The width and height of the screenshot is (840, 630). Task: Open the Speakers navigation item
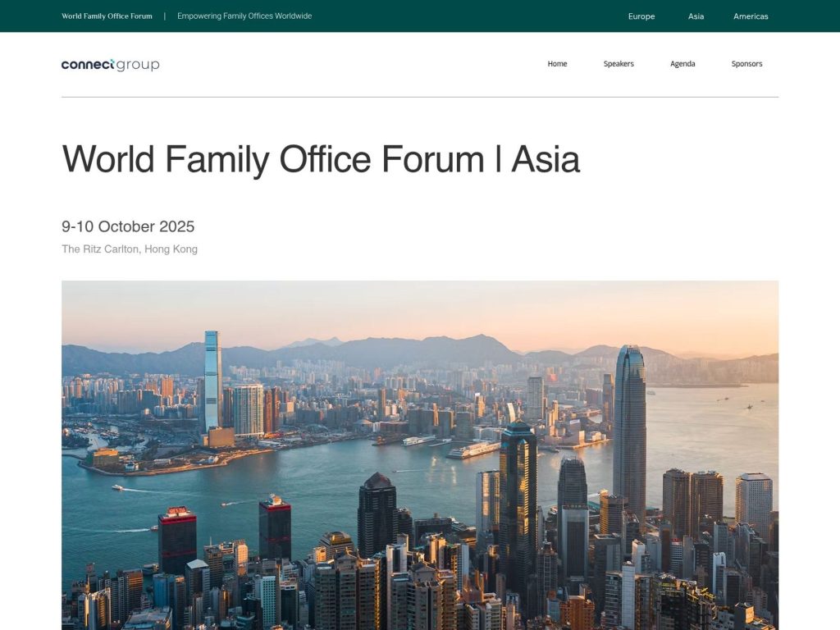click(x=619, y=63)
